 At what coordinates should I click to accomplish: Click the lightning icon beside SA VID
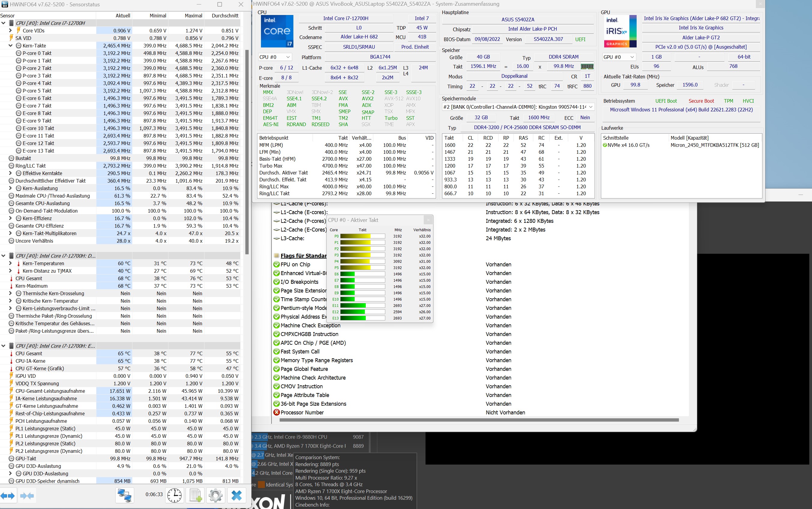click(11, 38)
